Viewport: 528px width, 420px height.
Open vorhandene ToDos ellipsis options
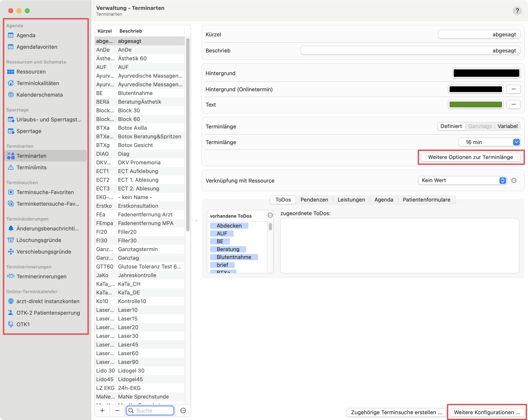[270, 215]
